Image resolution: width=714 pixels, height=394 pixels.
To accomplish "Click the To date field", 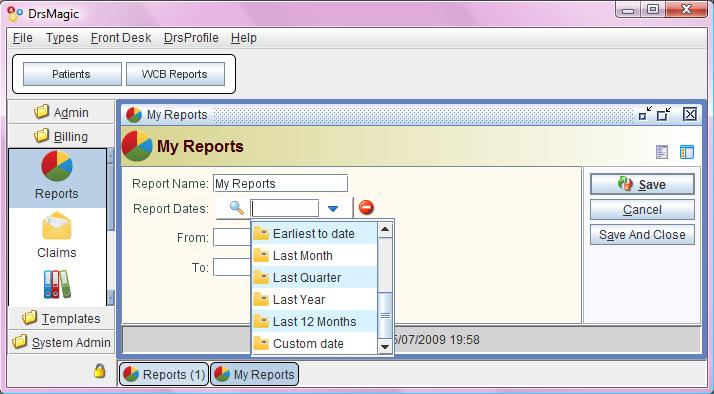I will 232,267.
